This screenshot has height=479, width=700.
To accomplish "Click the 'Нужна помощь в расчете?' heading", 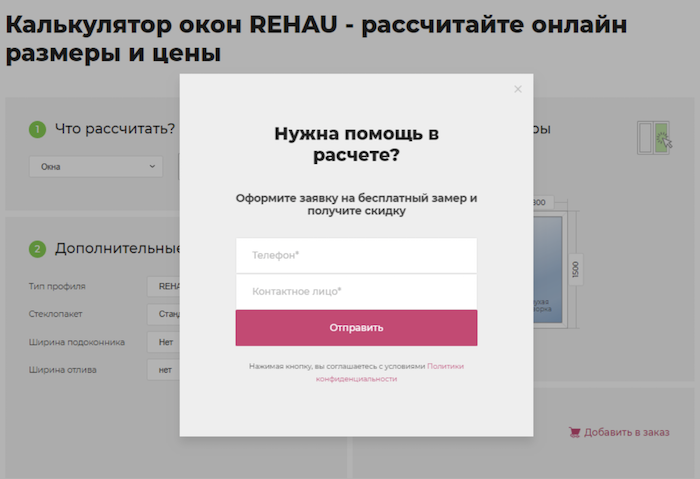I will pyautogui.click(x=356, y=144).
